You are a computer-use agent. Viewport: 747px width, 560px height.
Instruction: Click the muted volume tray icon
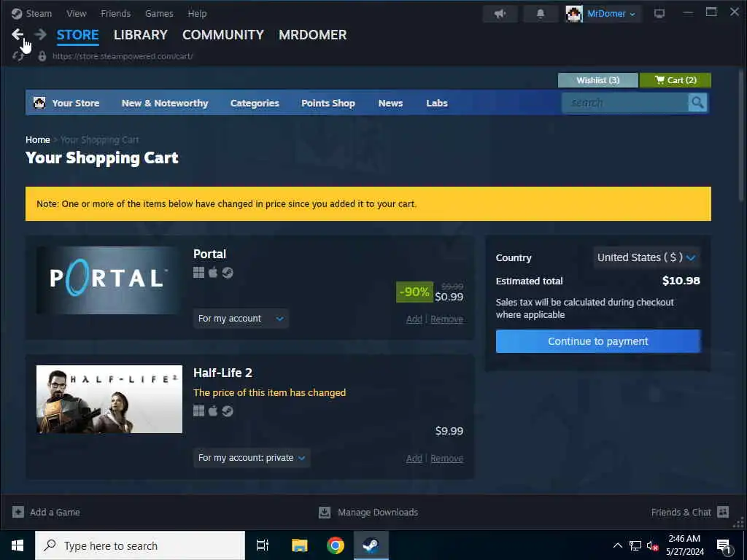tap(652, 545)
